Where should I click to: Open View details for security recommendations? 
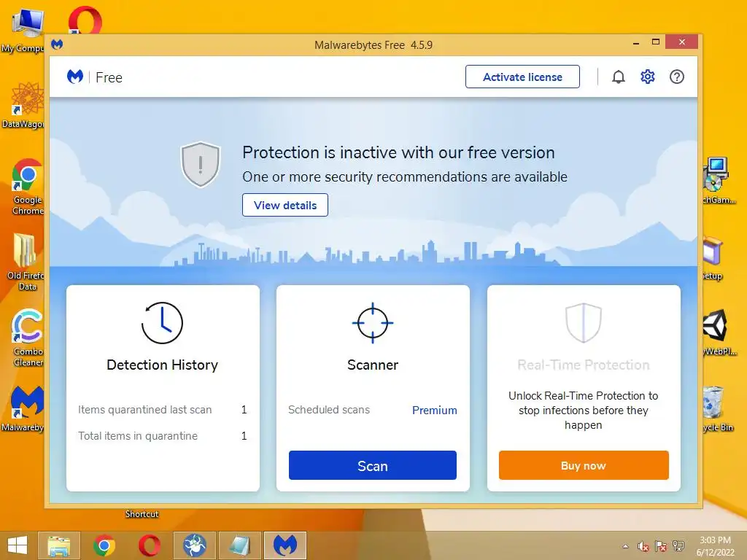(x=285, y=205)
